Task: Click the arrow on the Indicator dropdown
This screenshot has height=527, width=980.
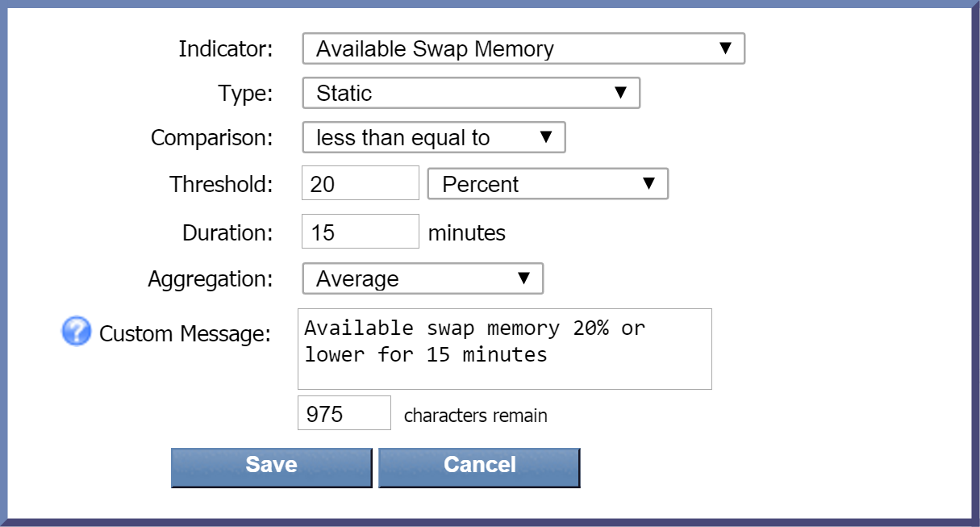Action: point(725,48)
